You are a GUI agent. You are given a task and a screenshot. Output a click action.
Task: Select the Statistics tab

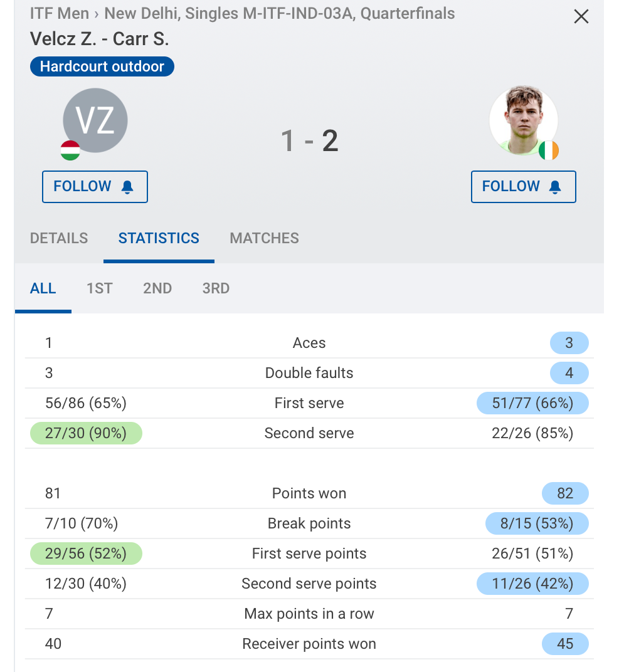coord(159,238)
